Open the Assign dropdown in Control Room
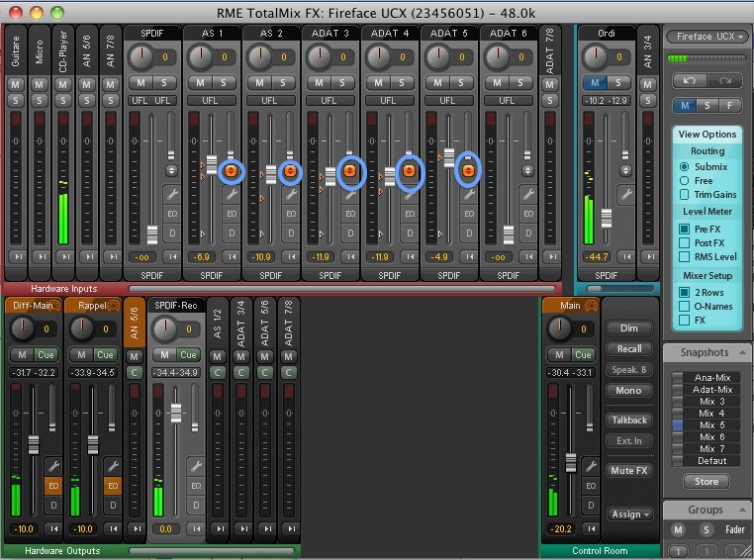The image size is (754, 560). pyautogui.click(x=629, y=514)
